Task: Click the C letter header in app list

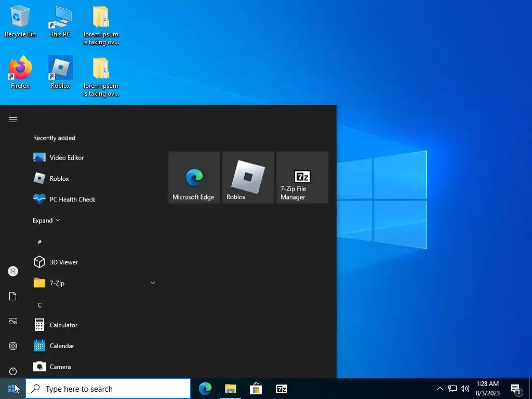Action: click(39, 305)
